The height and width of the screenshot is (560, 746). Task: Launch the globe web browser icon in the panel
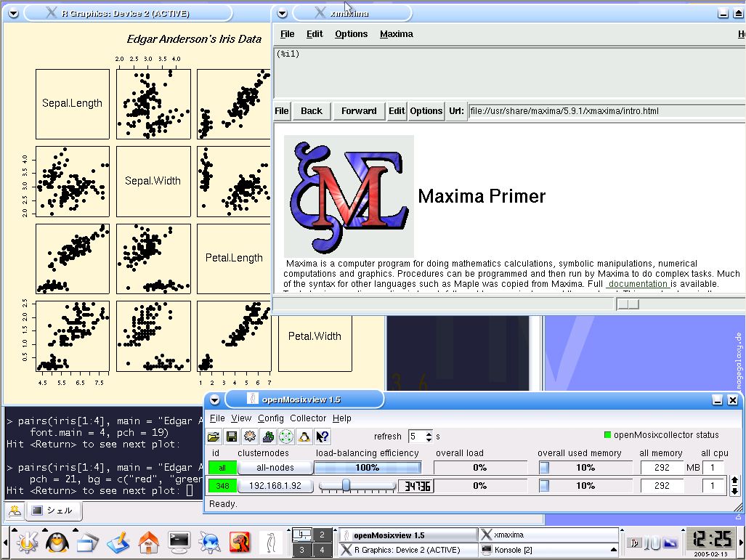pyautogui.click(x=209, y=543)
